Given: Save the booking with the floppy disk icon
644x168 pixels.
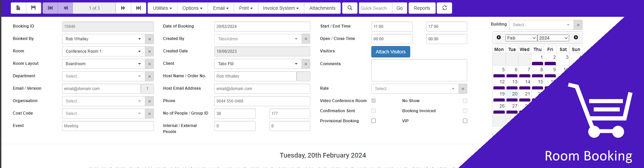Looking at the screenshot, I should 33,8.
